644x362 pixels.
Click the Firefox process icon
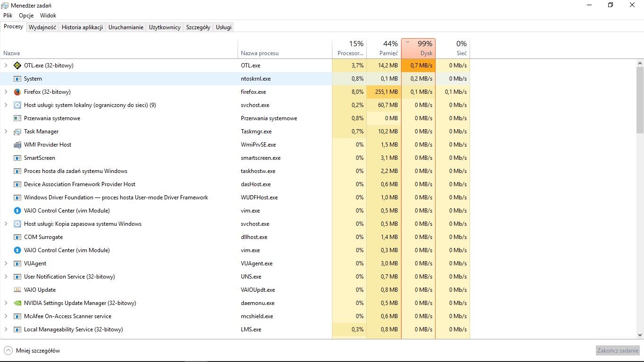(17, 92)
